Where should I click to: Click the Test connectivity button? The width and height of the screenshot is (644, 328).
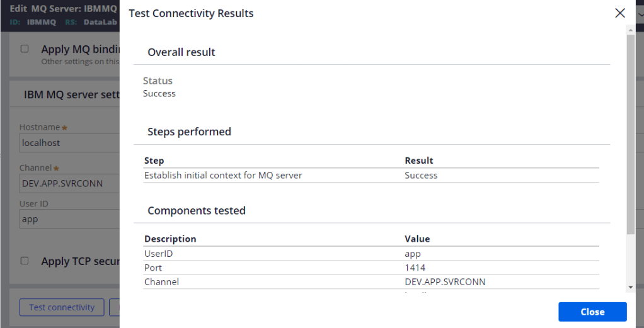click(62, 307)
